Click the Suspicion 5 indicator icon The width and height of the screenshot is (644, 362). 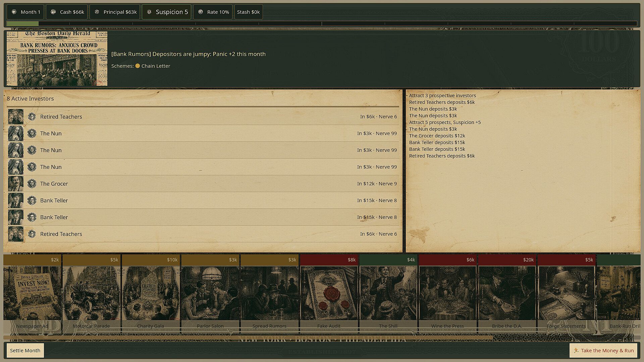pos(149,12)
